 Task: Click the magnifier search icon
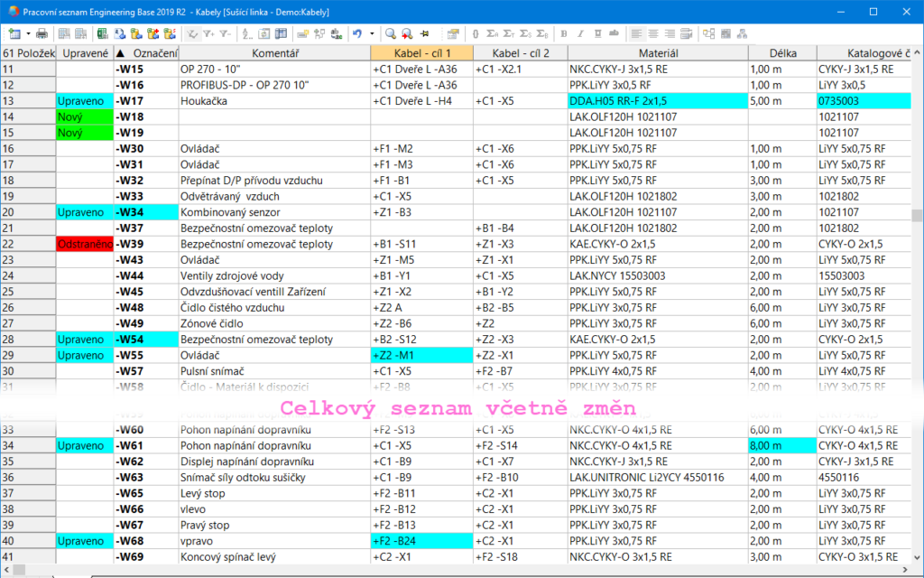coord(391,33)
